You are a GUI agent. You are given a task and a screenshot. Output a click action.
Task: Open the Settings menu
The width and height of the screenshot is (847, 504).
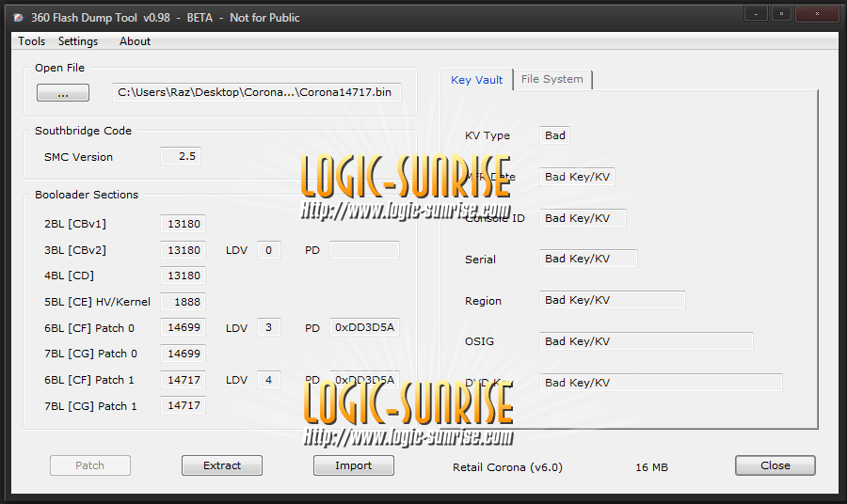(x=78, y=41)
